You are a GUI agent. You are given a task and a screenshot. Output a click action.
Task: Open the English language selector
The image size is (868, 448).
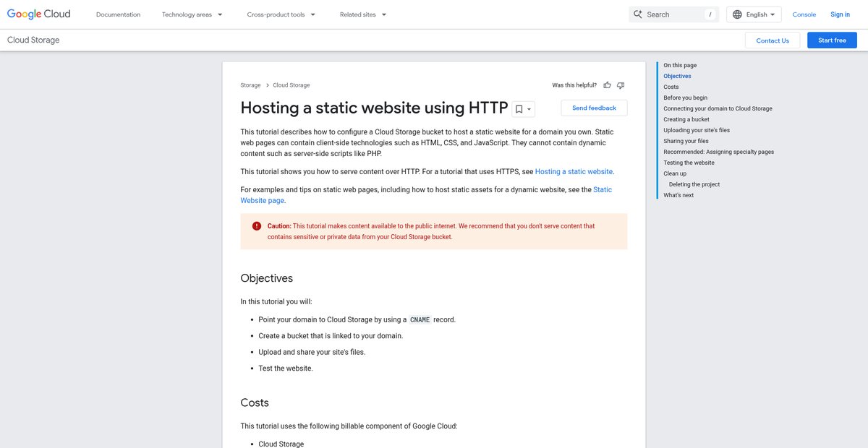point(754,14)
